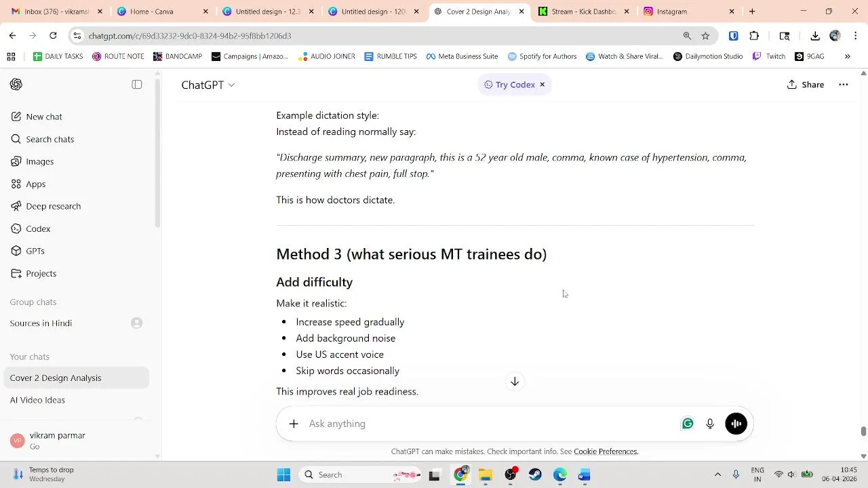868x488 pixels.
Task: Open Codex from the sidebar
Action: tap(38, 228)
